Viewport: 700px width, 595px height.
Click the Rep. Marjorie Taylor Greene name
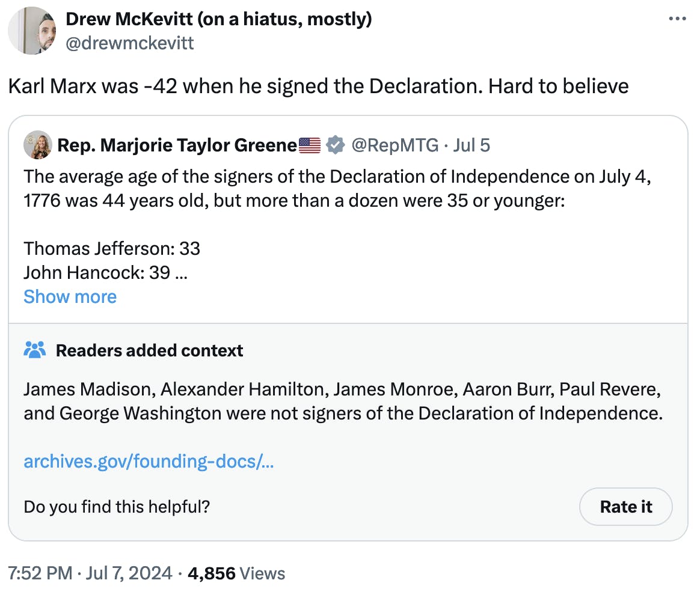177,145
